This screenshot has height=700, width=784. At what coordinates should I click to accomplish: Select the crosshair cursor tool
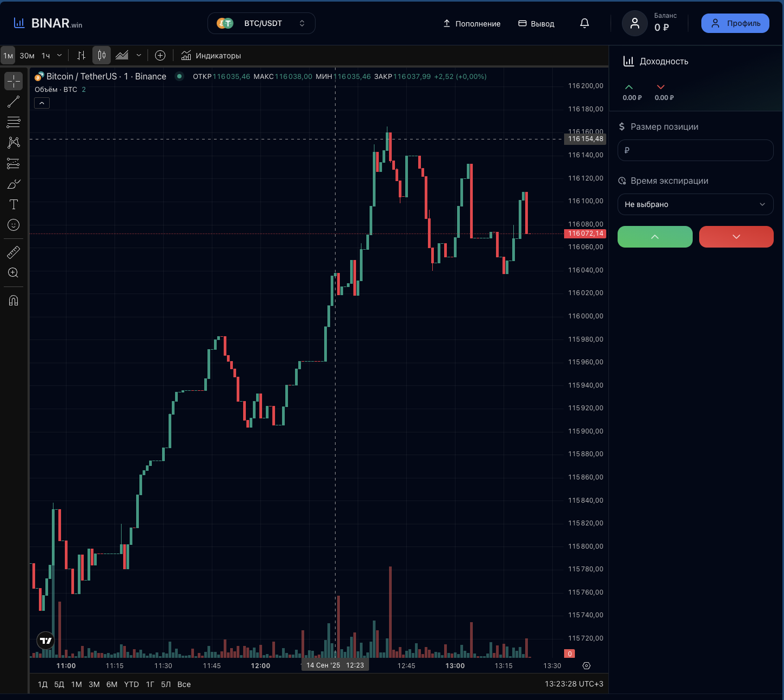click(14, 81)
